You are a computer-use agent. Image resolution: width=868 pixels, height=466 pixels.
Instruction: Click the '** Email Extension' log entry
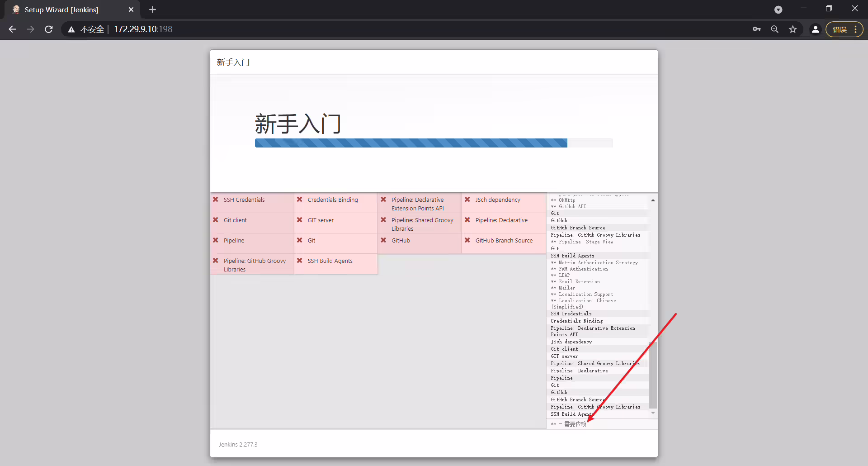(575, 281)
